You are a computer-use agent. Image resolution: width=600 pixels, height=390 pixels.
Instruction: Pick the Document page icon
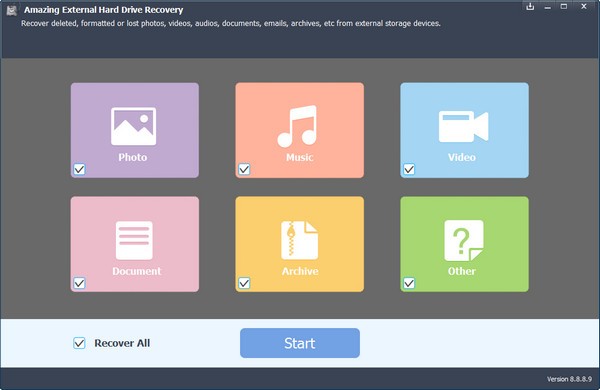[134, 240]
